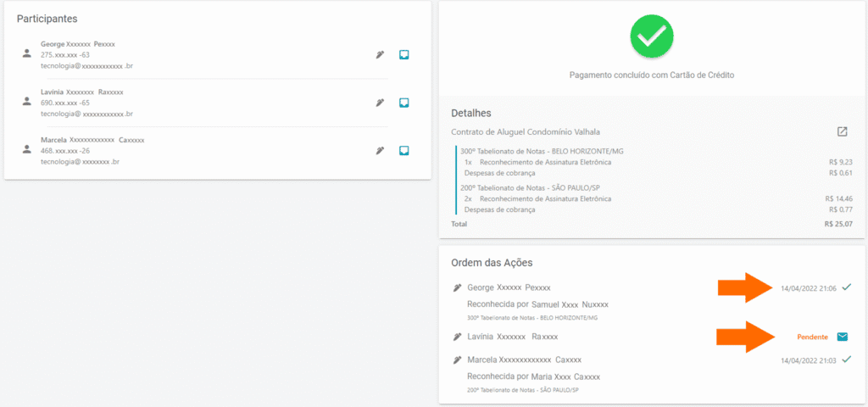This screenshot has height=407, width=868.
Task: Click the signature pen icon for participant Lavínia
Action: pos(381,103)
